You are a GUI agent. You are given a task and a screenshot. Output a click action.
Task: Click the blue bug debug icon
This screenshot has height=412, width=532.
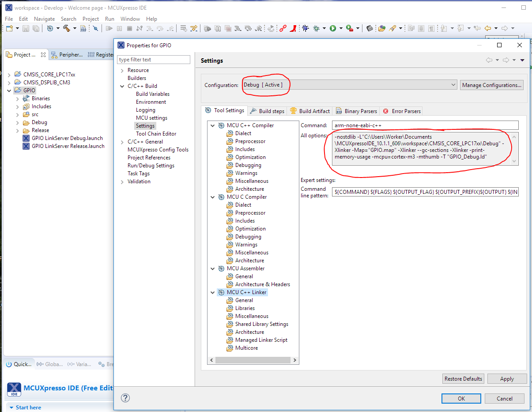[x=305, y=28]
